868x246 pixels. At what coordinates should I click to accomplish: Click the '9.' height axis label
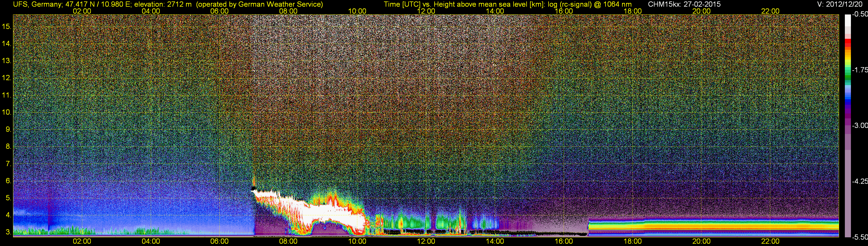click(8, 129)
